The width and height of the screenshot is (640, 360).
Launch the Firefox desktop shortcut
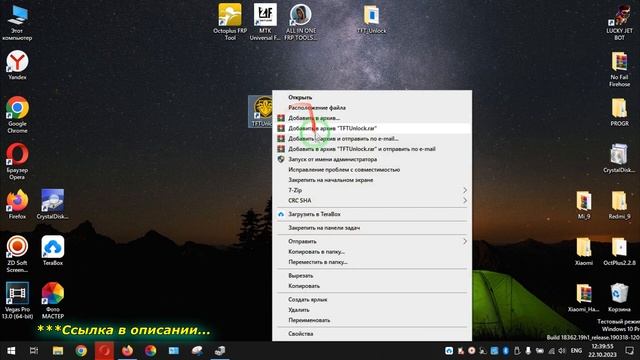tap(17, 204)
